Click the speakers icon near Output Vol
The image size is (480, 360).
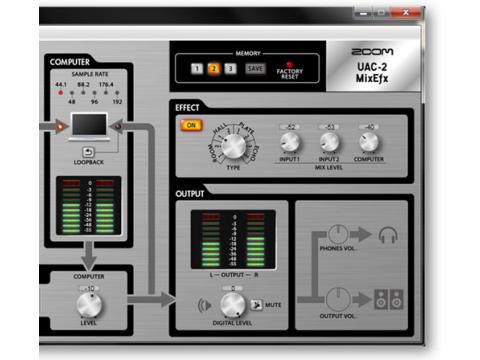click(x=389, y=299)
